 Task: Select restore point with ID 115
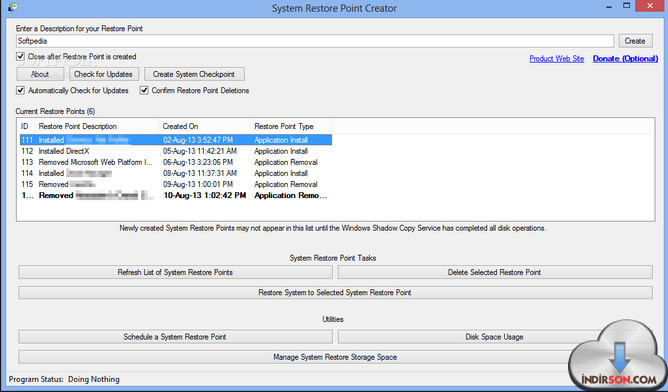(176, 184)
